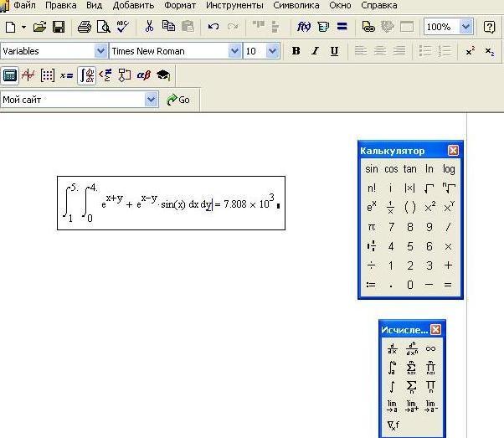The image size is (504, 438).
Task: Open help question mark icon
Action: pyautogui.click(x=489, y=27)
